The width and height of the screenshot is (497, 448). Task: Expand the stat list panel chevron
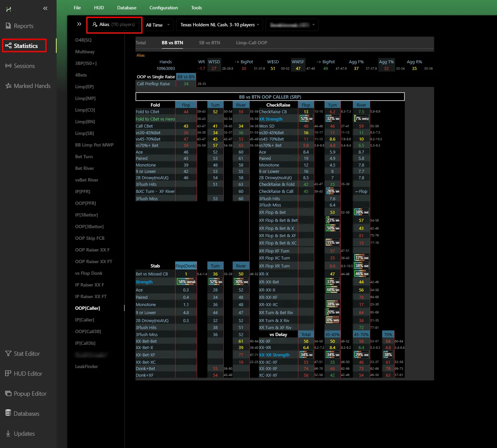[x=79, y=24]
